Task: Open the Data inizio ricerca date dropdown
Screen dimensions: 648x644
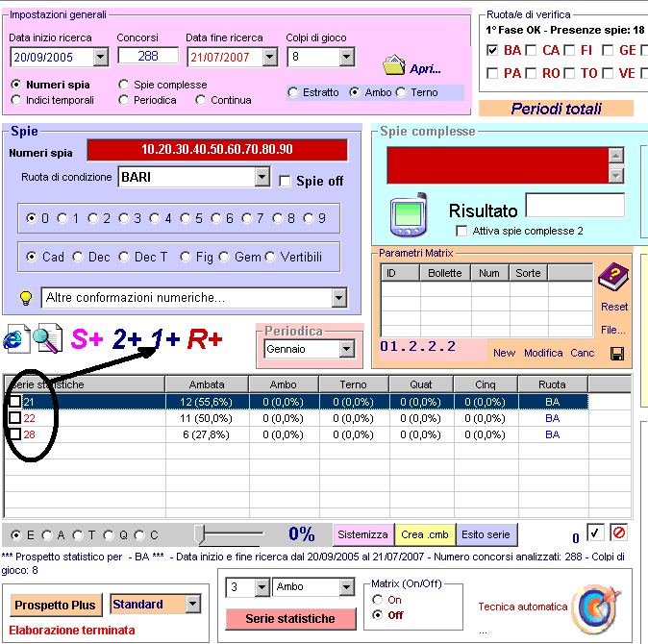Action: (100, 57)
